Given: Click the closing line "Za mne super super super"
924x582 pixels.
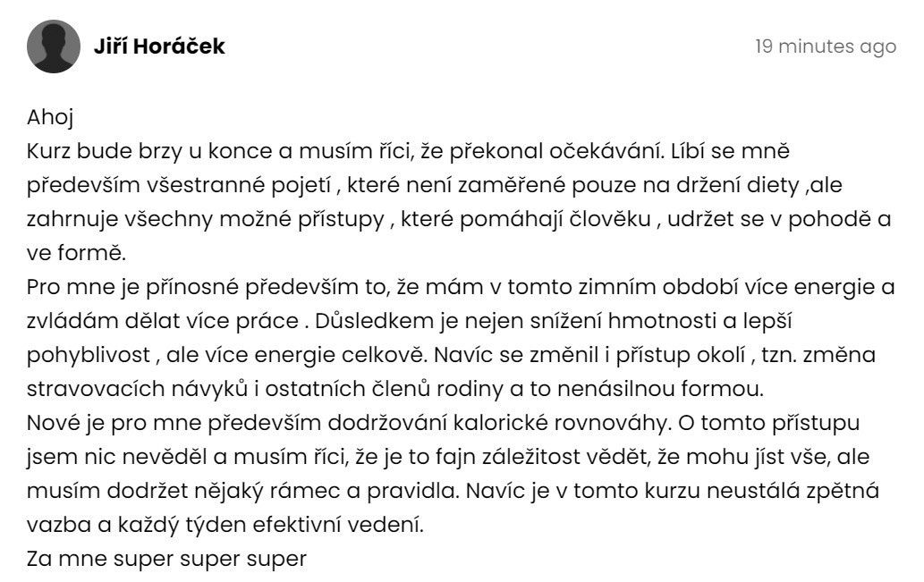Looking at the screenshot, I should click(x=166, y=559).
